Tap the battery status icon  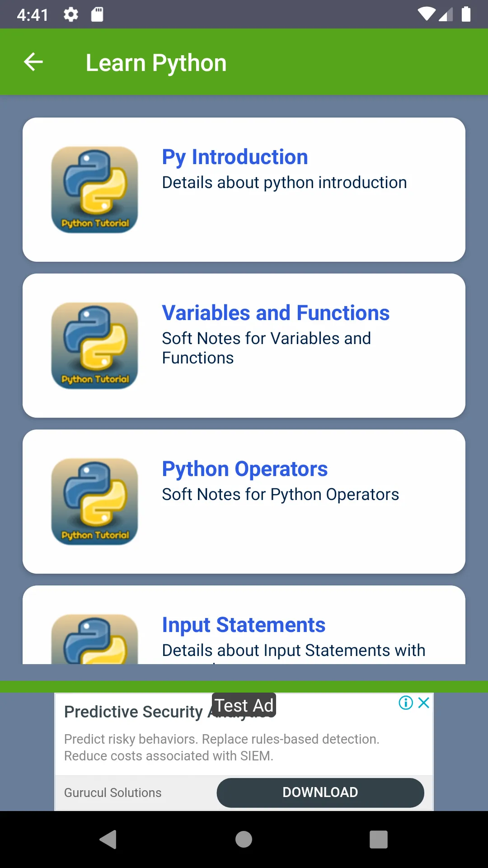pos(466,14)
